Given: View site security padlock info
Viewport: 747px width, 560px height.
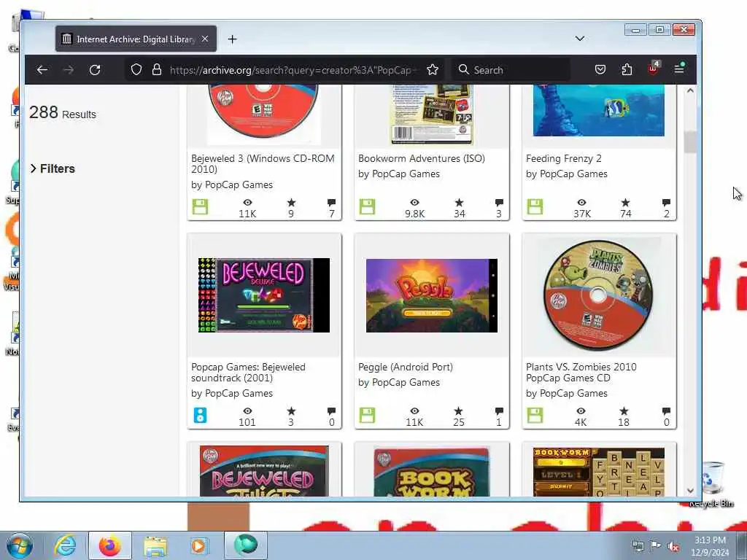Looking at the screenshot, I should [x=157, y=69].
